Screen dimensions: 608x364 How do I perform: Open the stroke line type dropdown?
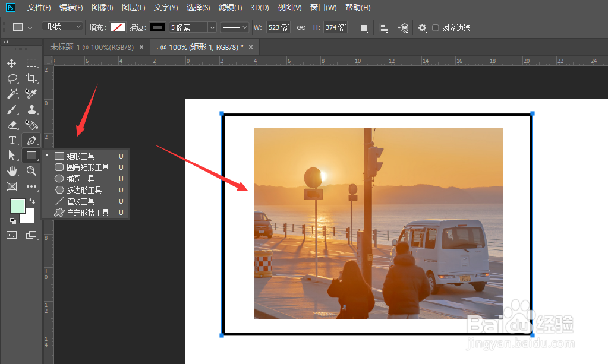pyautogui.click(x=235, y=27)
